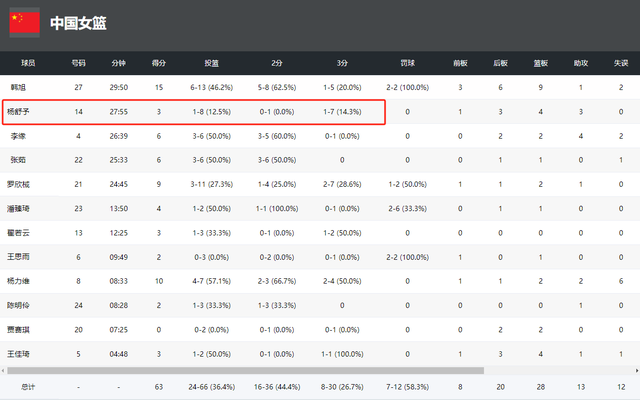Select the 投篮 column header

point(212,63)
